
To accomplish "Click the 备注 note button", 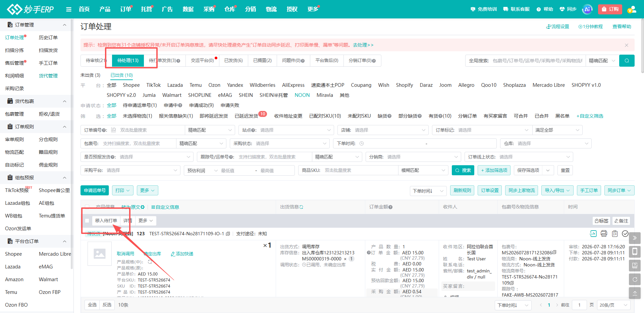I will pos(621,221).
